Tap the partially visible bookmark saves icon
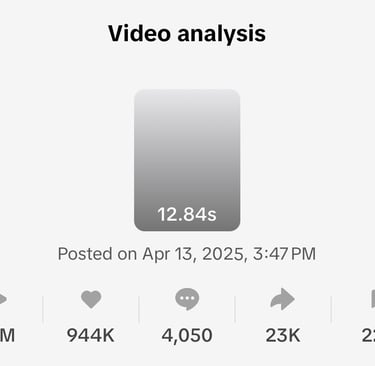Image resolution: width=375 pixels, height=366 pixels. click(373, 299)
